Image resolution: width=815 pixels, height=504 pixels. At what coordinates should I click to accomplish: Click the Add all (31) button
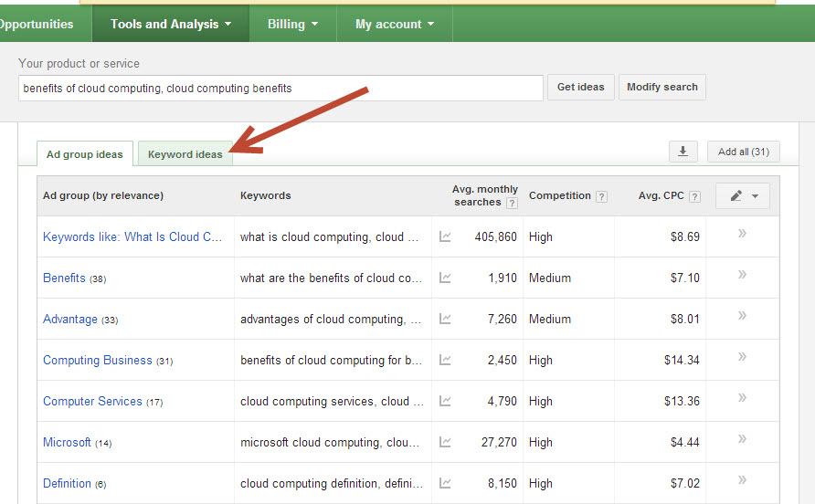tap(743, 152)
